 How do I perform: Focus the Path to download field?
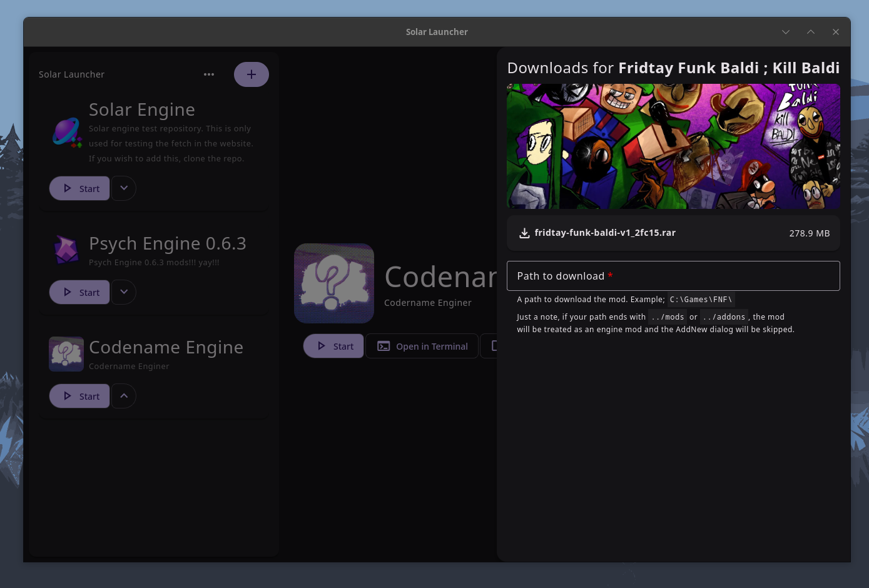pos(673,276)
